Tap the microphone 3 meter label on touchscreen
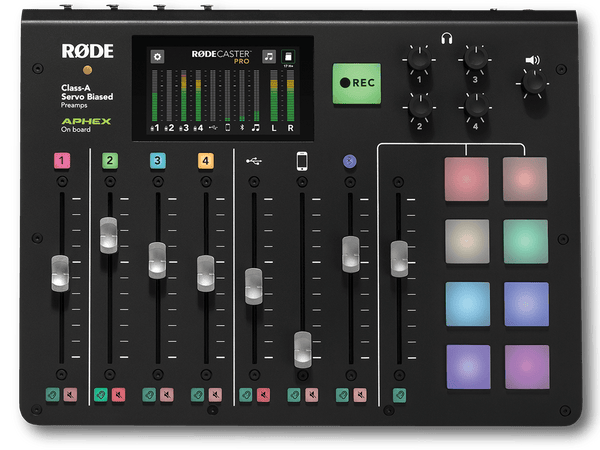 click(184, 128)
